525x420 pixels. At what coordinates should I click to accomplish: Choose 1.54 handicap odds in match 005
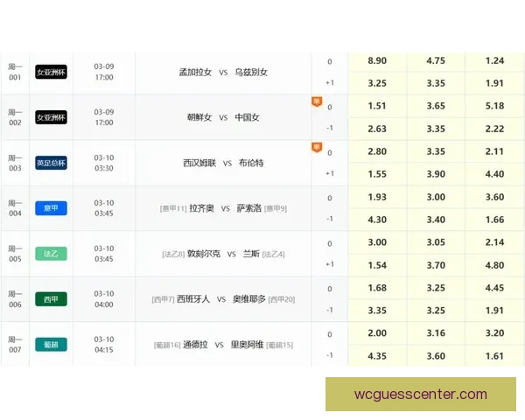(x=377, y=265)
